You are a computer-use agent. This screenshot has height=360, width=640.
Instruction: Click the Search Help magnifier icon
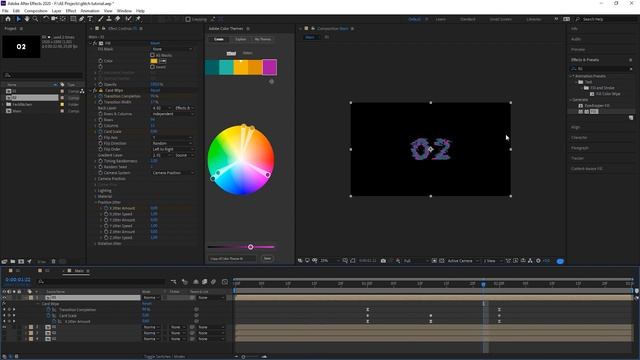[x=578, y=19]
